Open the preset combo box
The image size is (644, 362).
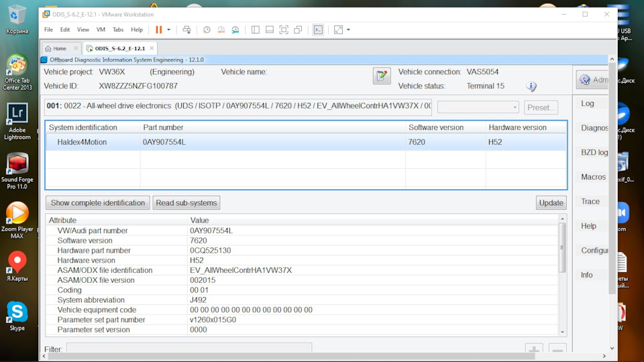[x=478, y=107]
